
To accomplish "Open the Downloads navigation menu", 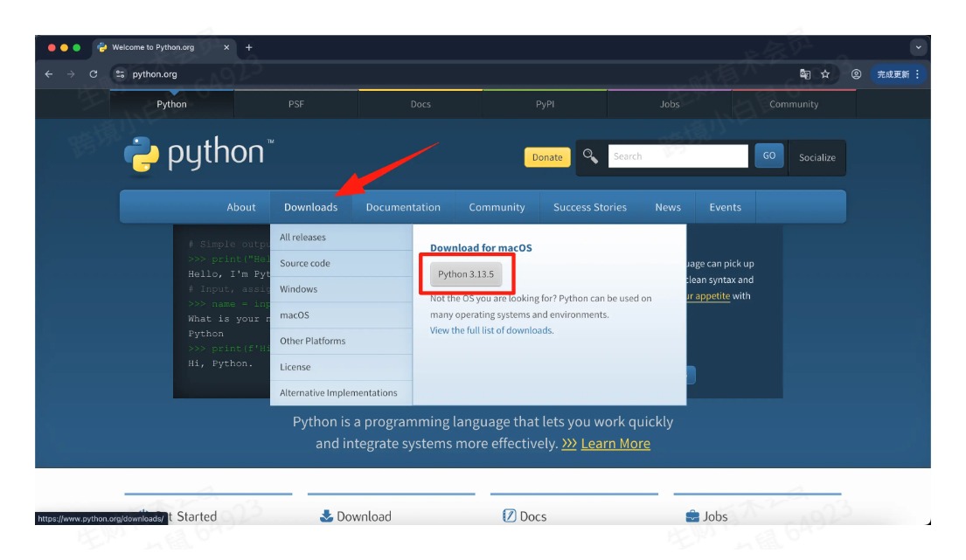I will 310,207.
